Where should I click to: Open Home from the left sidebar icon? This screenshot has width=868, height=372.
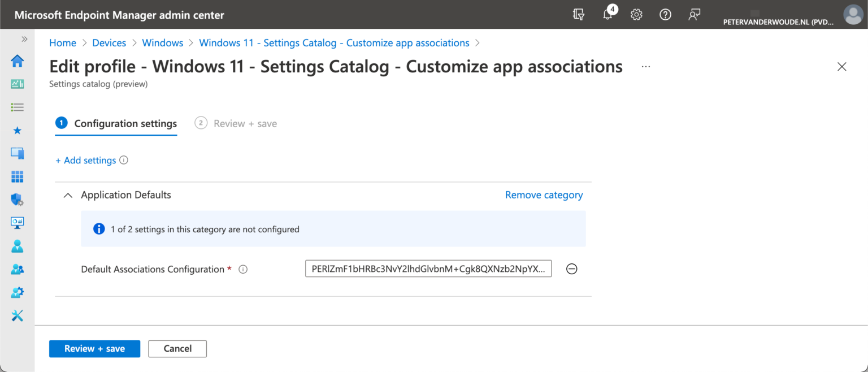18,61
